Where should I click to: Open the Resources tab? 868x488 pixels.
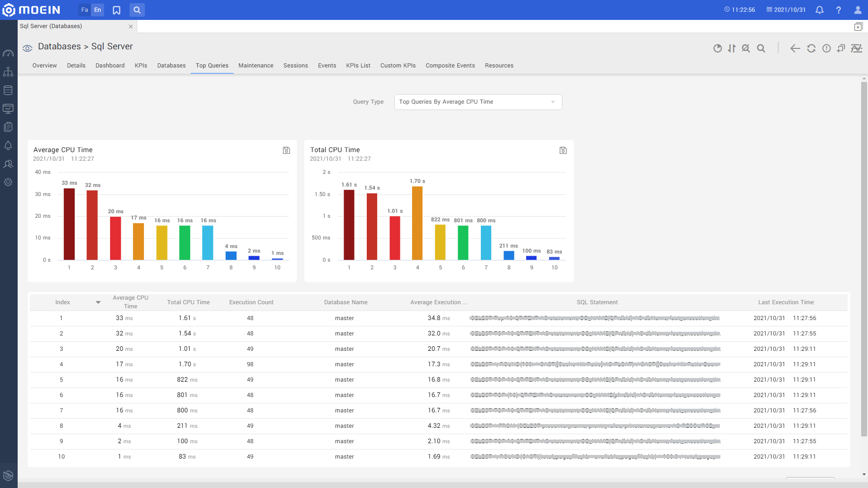pos(499,66)
